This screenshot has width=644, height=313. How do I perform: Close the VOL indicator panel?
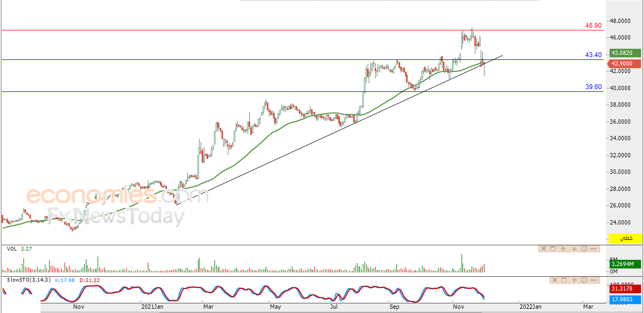(544, 248)
